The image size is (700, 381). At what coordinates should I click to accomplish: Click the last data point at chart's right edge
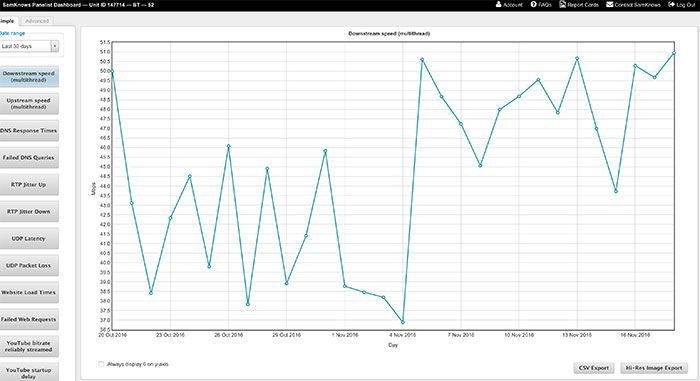[x=674, y=53]
